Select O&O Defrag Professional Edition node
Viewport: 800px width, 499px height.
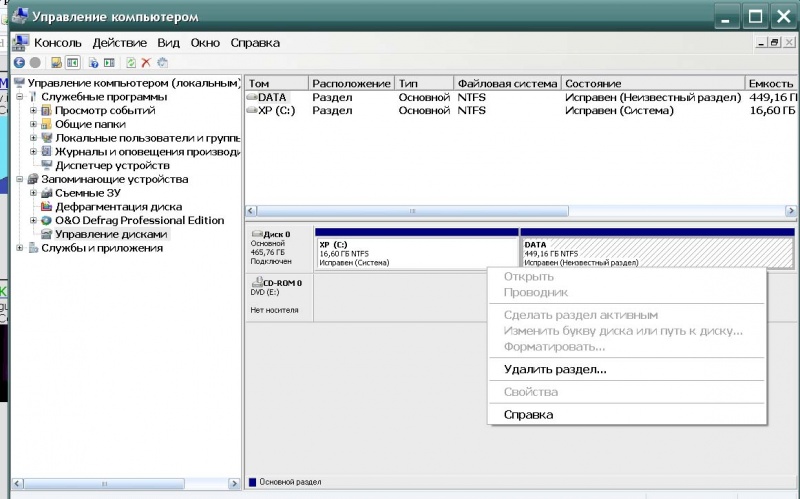[139, 220]
